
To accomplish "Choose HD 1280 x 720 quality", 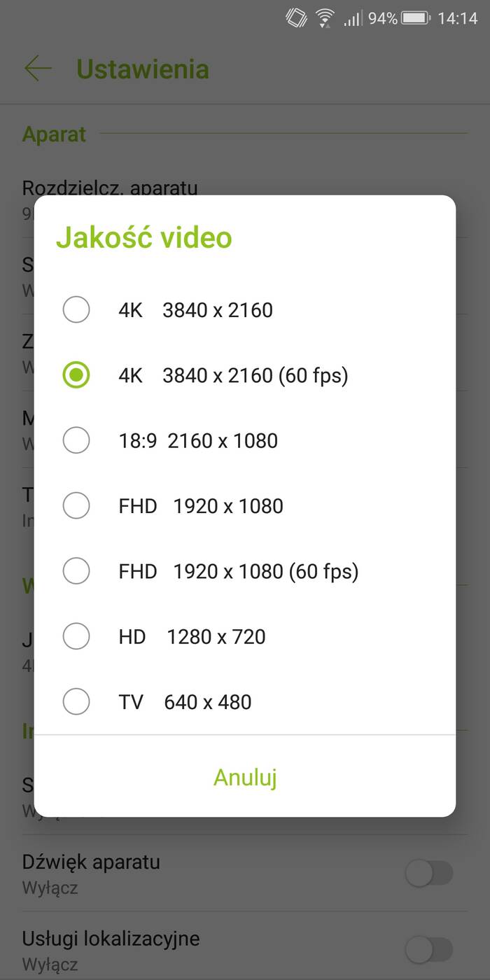I will click(x=76, y=637).
